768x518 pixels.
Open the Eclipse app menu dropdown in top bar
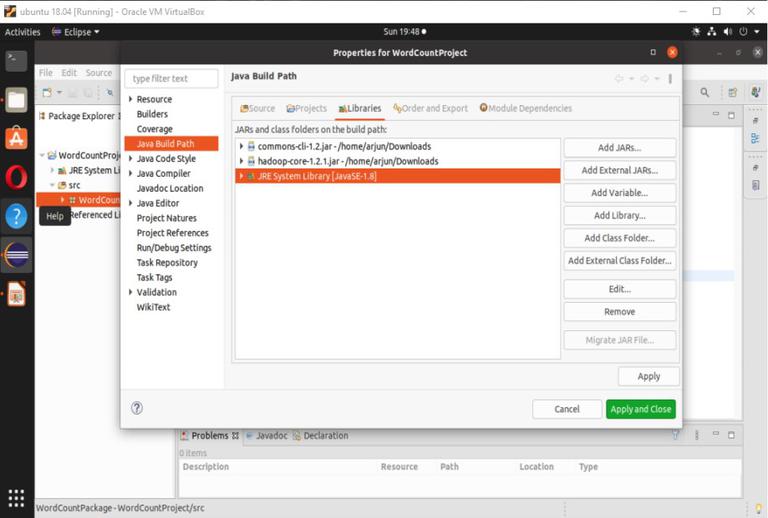(x=76, y=32)
